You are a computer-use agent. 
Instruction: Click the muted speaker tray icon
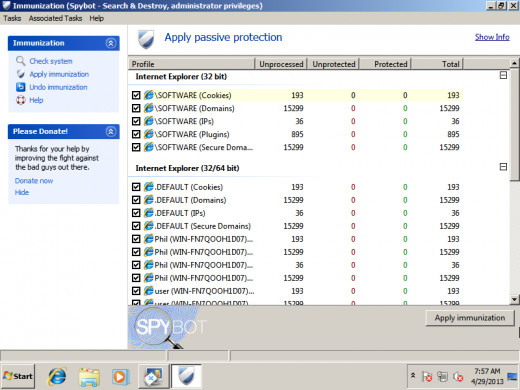[458, 377]
